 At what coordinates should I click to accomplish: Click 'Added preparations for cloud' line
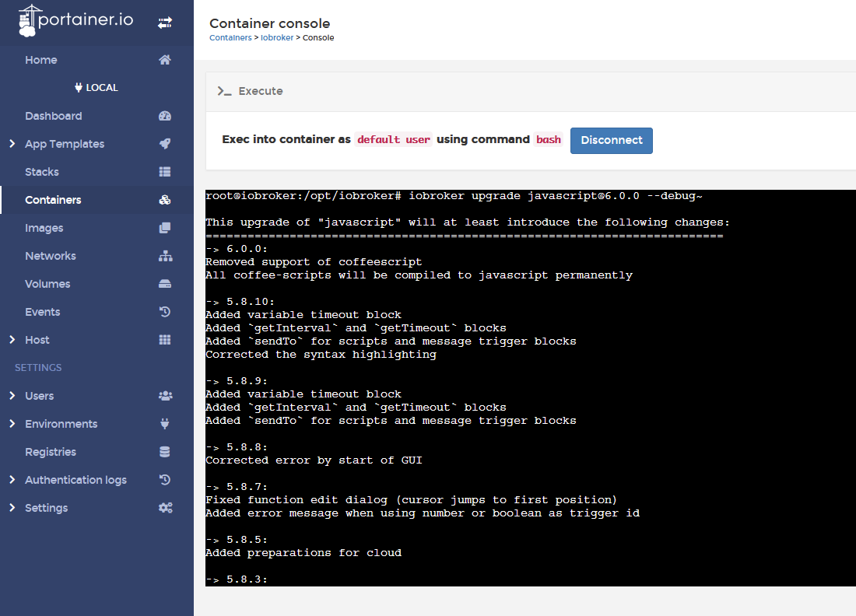[x=303, y=553]
